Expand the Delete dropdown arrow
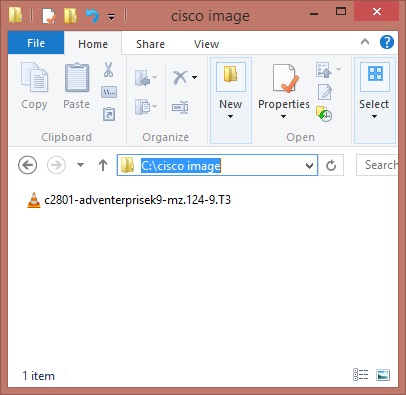Viewport: 406px width, 395px height. pos(194,78)
